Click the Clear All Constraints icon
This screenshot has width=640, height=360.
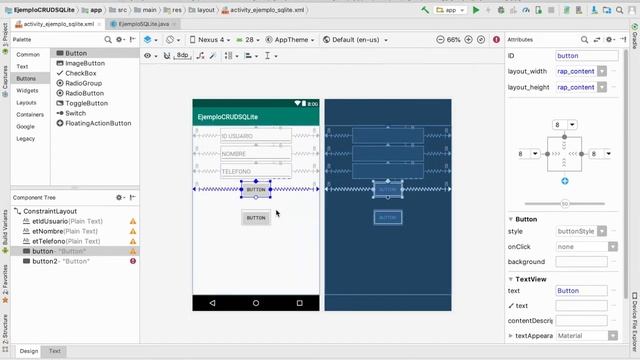(x=200, y=56)
